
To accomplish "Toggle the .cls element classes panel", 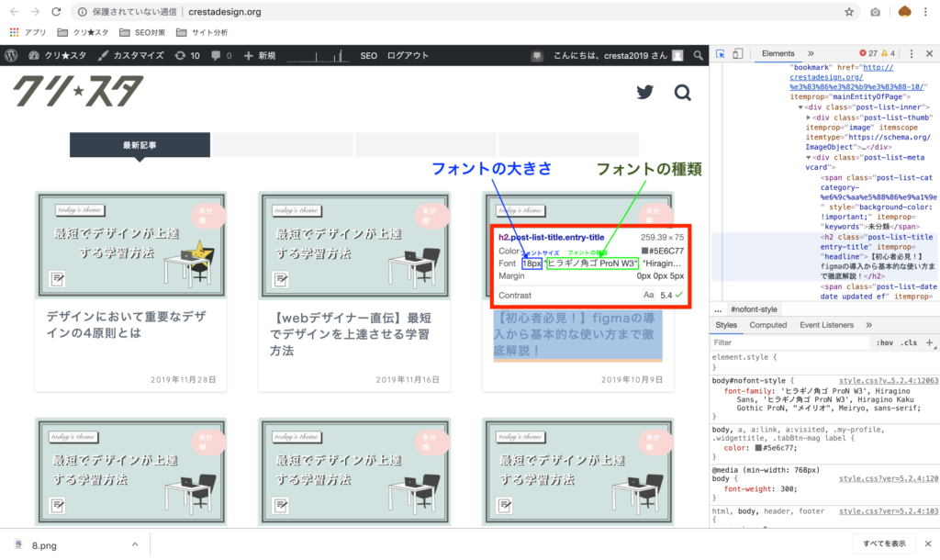I will coord(910,342).
